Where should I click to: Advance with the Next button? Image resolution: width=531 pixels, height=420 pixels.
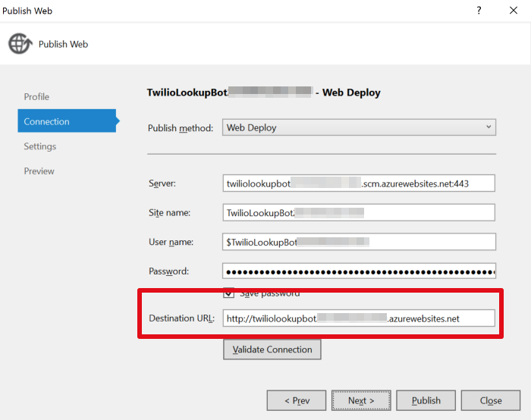[x=361, y=401]
